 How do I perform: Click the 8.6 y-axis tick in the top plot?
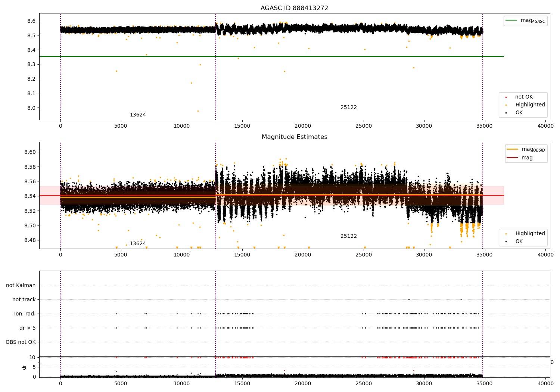click(31, 21)
